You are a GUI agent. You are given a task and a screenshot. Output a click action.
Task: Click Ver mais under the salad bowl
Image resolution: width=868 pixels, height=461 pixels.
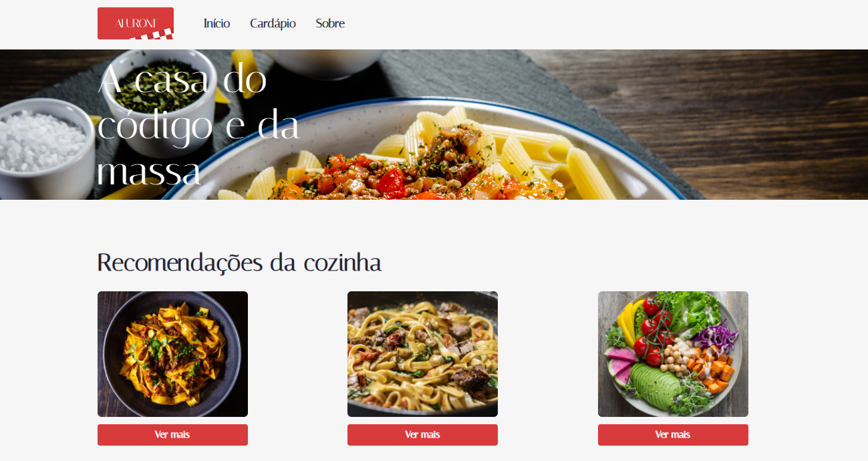[673, 435]
